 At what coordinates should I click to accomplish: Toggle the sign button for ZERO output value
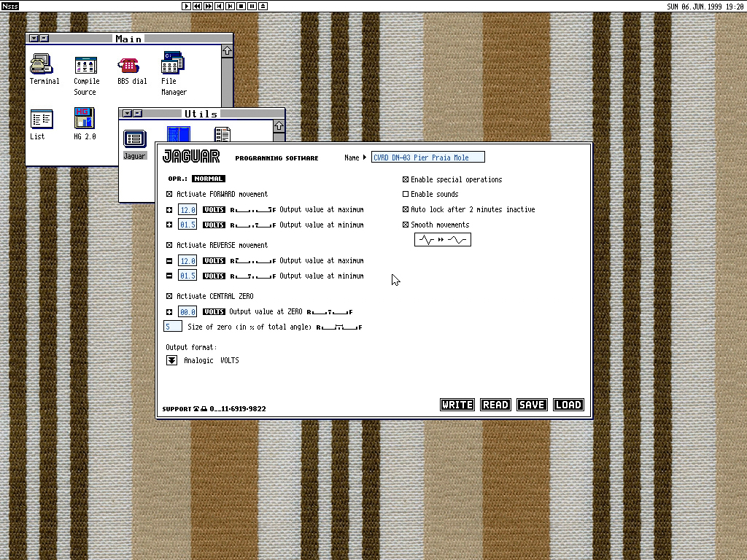pos(170,312)
